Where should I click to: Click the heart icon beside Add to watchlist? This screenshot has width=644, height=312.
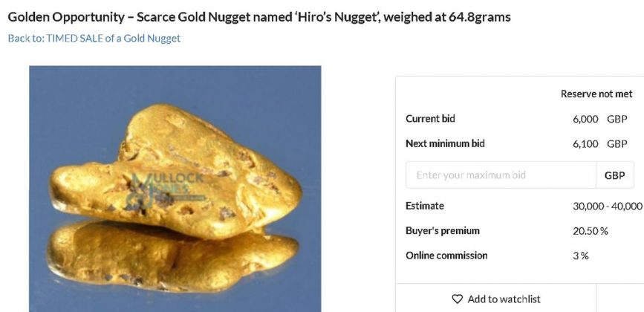(457, 299)
